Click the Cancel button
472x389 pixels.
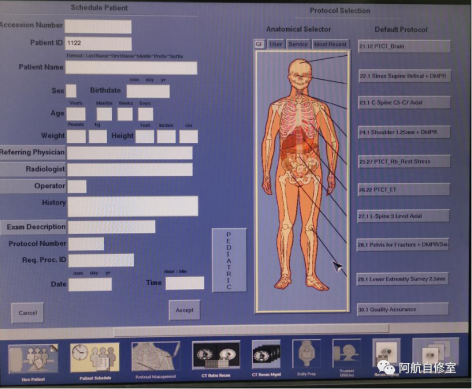(28, 313)
